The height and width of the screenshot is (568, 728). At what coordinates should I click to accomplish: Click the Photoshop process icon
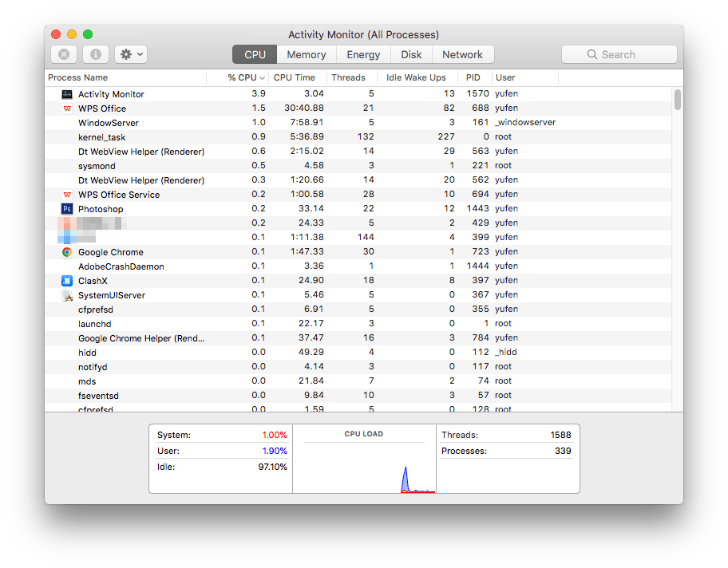point(67,208)
